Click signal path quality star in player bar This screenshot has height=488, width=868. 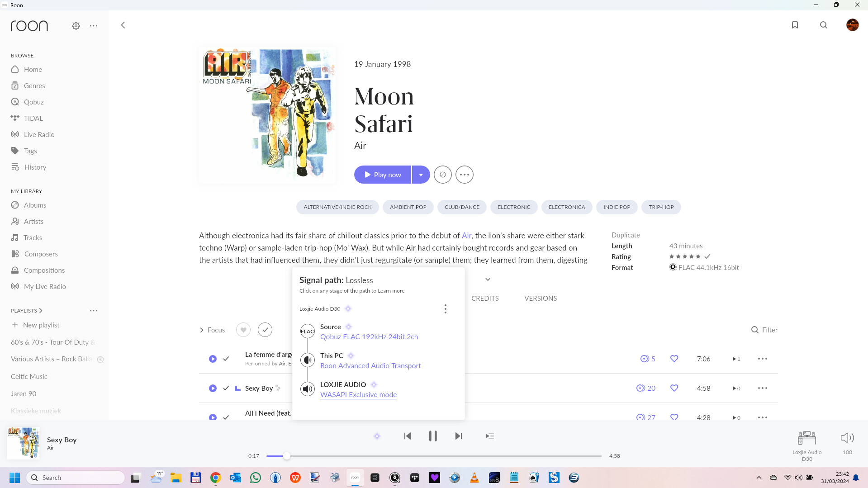click(377, 436)
